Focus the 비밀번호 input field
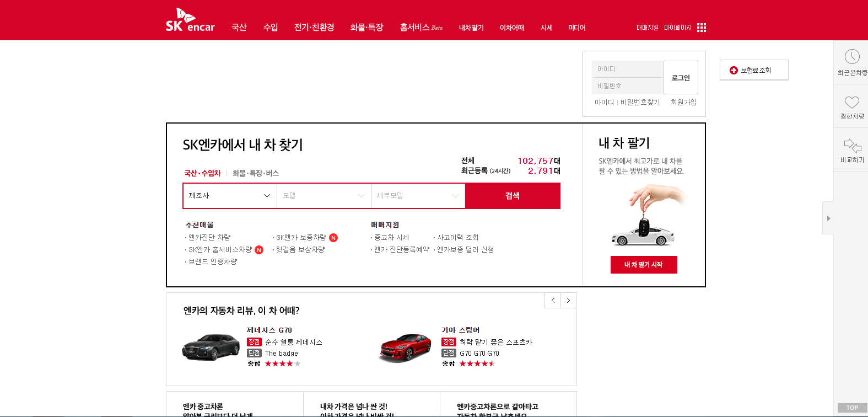868x417 pixels. pyautogui.click(x=628, y=86)
